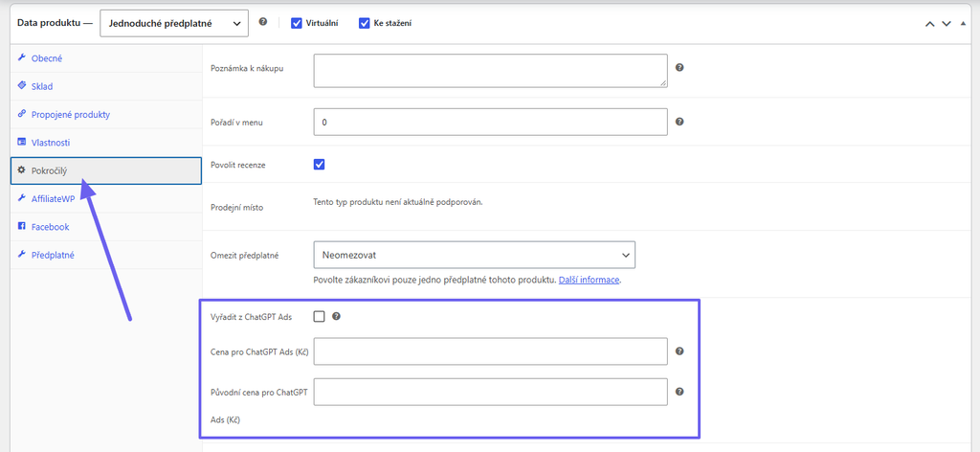Switch to Vlastnosti tab
Screen dimensions: 980x452
pos(106,143)
